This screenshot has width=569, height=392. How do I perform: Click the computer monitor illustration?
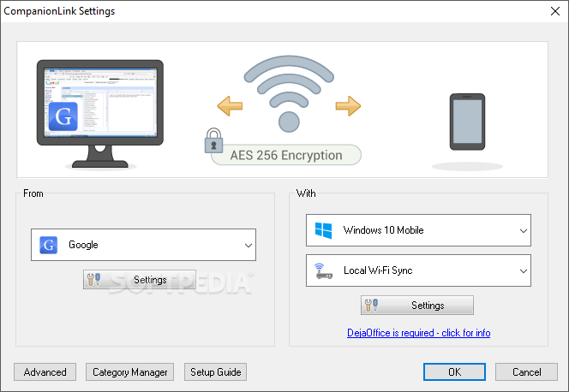coord(100,114)
